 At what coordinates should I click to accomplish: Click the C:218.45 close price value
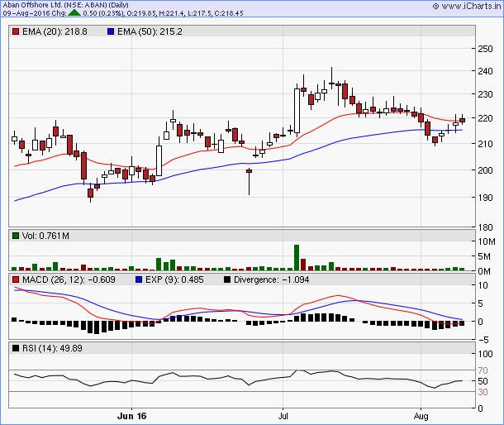tap(229, 13)
